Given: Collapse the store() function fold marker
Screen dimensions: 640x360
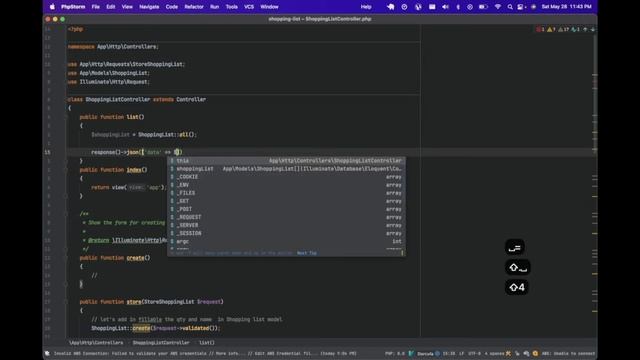Looking at the screenshot, I should (x=66, y=302).
